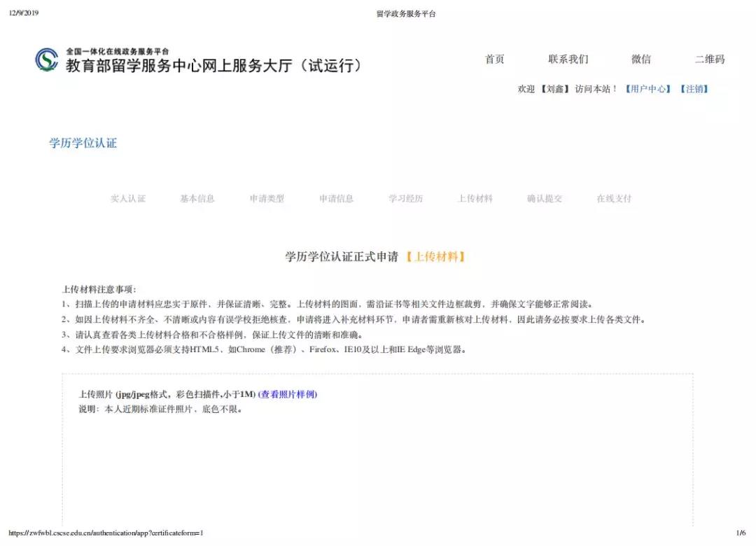Click the 说明 line about 本人近期标准证件照片

click(160, 409)
